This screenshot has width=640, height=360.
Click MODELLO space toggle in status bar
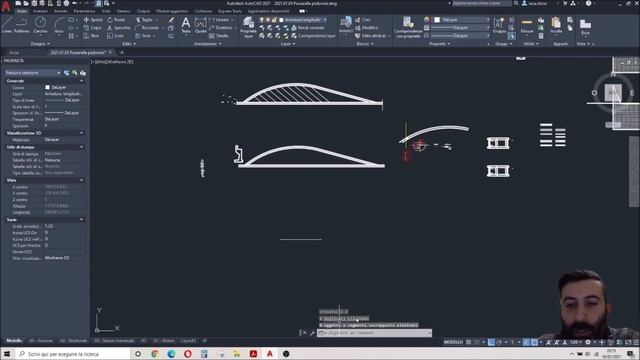[453, 342]
